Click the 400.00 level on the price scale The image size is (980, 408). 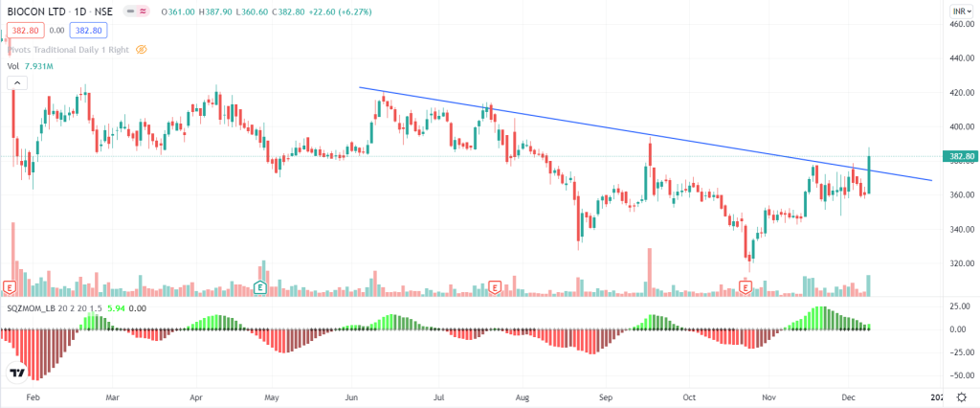[960, 126]
